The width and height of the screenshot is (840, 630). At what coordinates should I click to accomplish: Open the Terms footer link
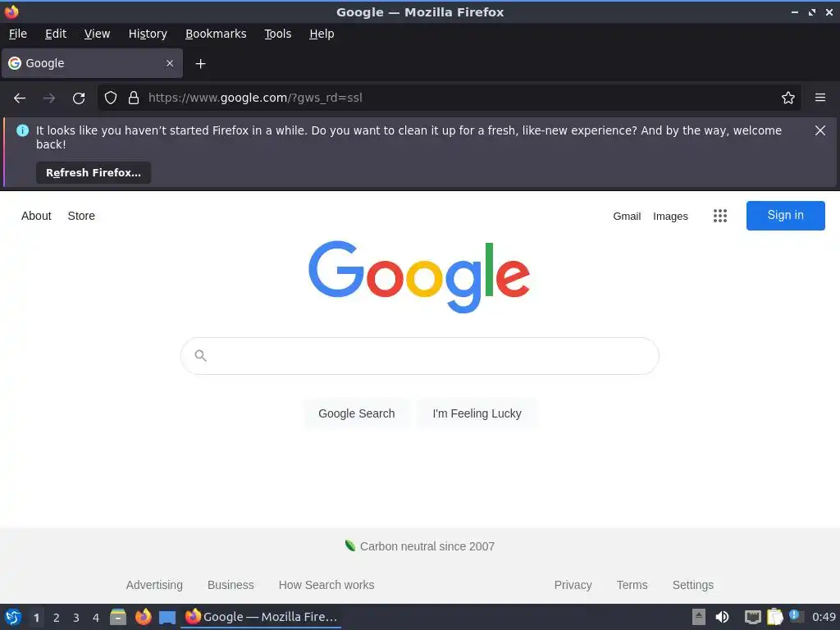pyautogui.click(x=632, y=585)
